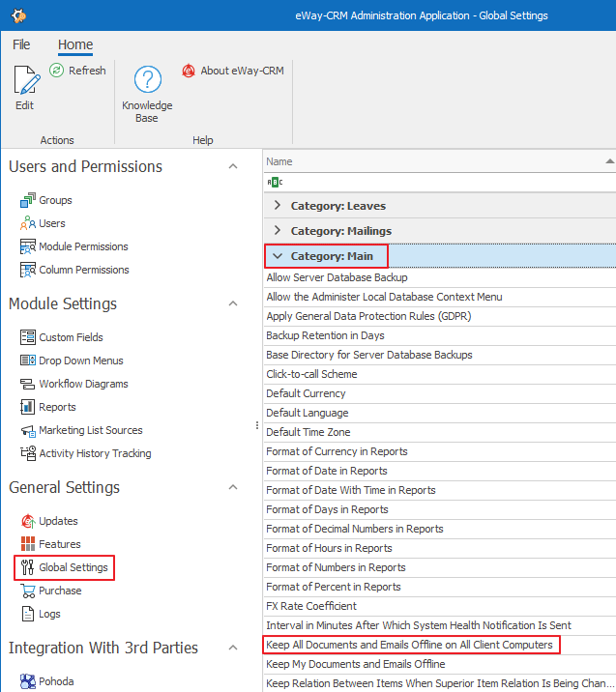Click the Marketing List Sources megaphone icon
The height and width of the screenshot is (692, 616).
tap(28, 431)
